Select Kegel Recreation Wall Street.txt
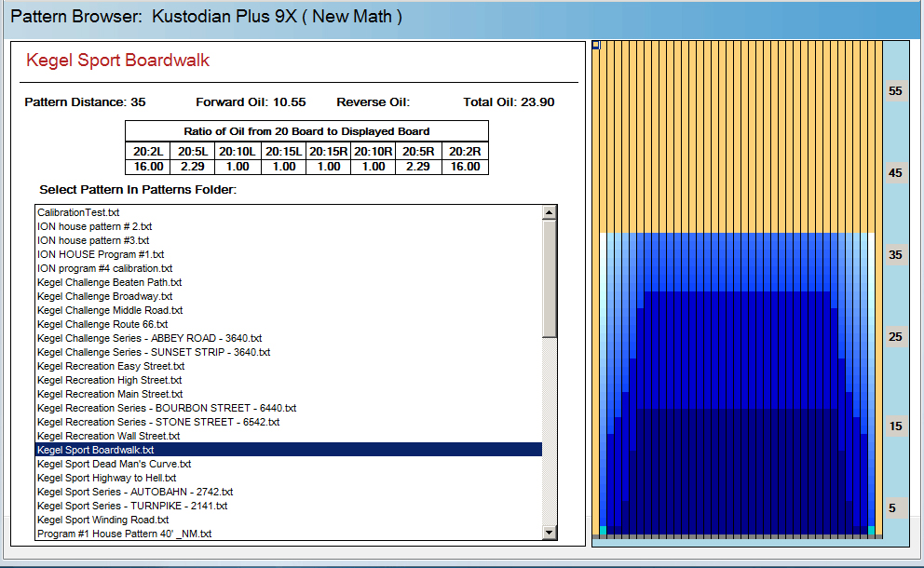This screenshot has width=924, height=568. coord(108,436)
